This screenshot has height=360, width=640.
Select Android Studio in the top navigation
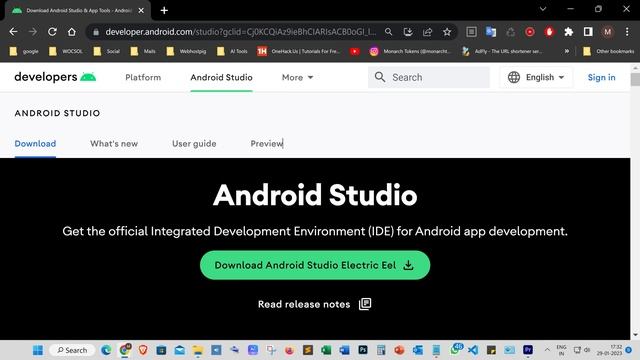point(221,77)
